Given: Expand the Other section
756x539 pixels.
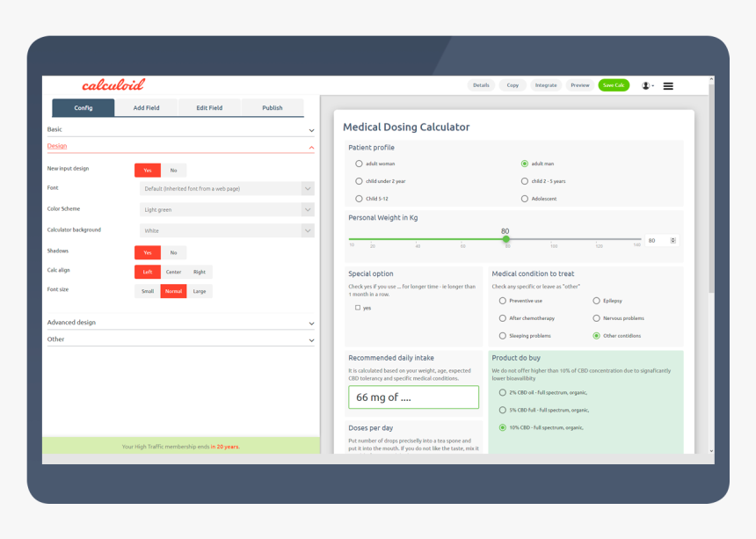Looking at the screenshot, I should click(180, 339).
